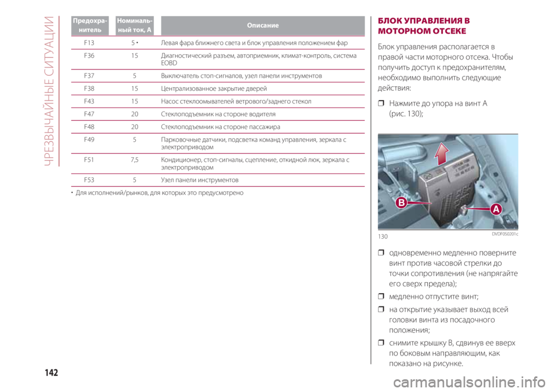Click the square bullet before 'медленно отпустите винт'

click(x=381, y=296)
